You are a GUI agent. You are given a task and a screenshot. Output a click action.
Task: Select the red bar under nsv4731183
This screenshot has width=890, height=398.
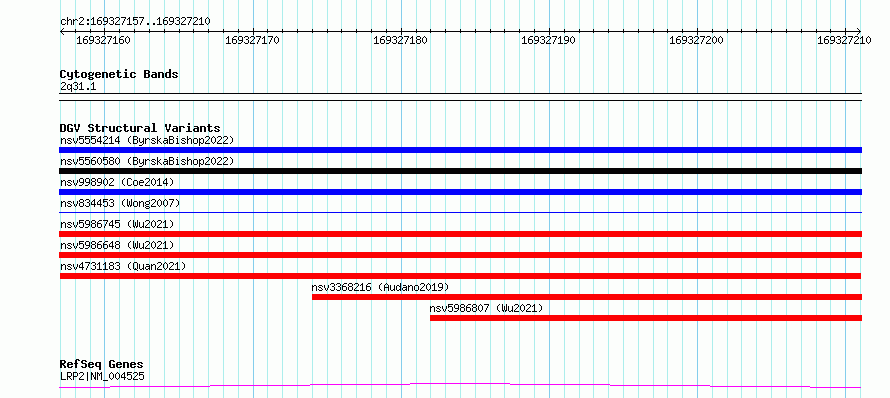point(460,276)
